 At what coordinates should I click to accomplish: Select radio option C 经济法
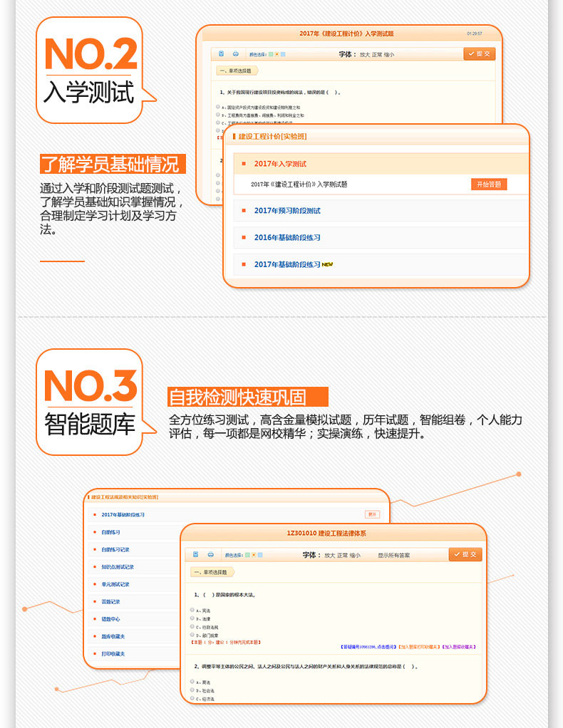pyautogui.click(x=192, y=698)
